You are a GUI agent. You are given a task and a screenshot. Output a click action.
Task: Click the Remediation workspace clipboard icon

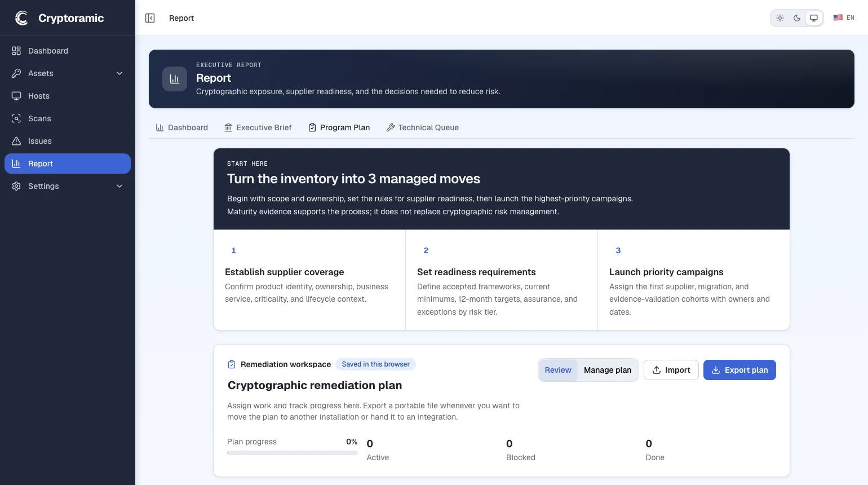[232, 364]
